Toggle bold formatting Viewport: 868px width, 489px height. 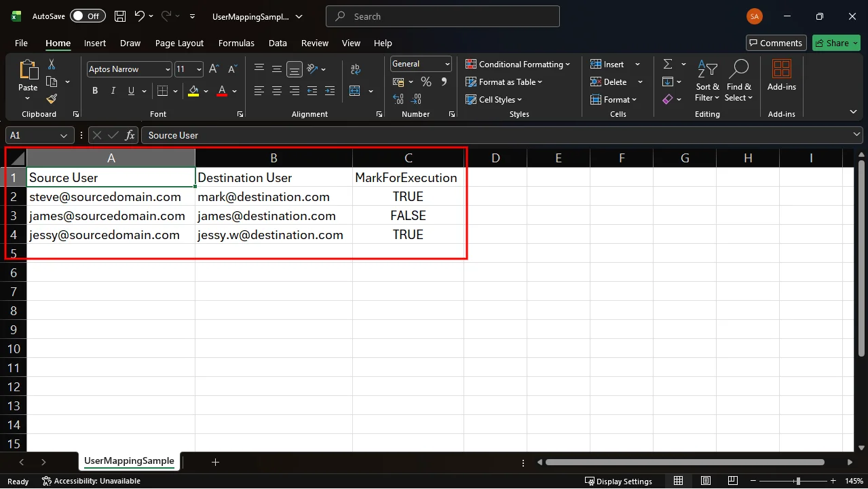(x=95, y=91)
